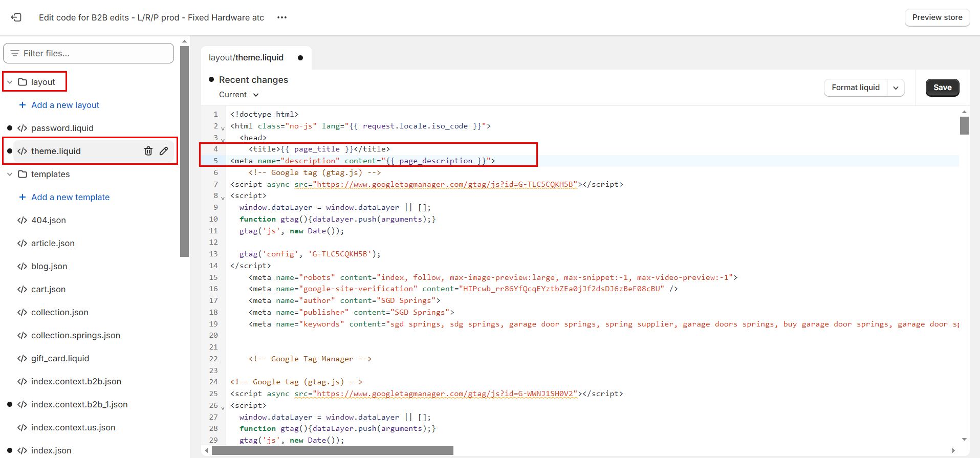Viewport: 980px width, 458px height.
Task: Select the layout/theme.liquid tab
Action: [246, 57]
